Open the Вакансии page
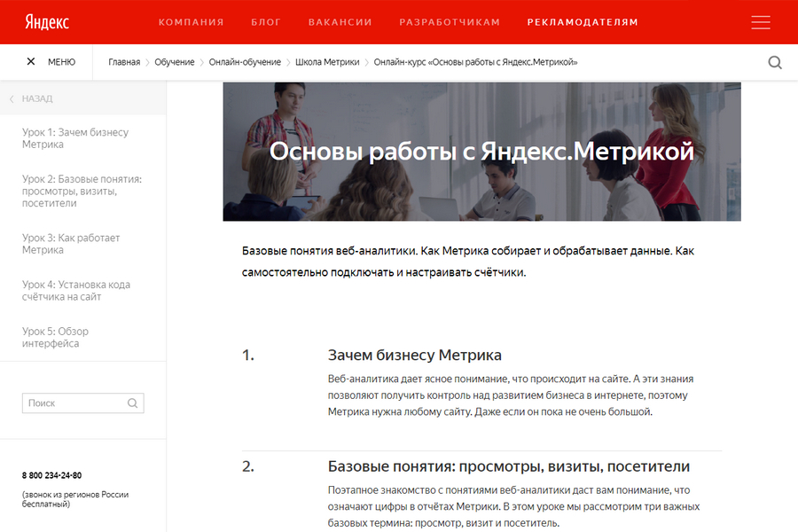Screen dimensions: 798x532 click(x=336, y=22)
